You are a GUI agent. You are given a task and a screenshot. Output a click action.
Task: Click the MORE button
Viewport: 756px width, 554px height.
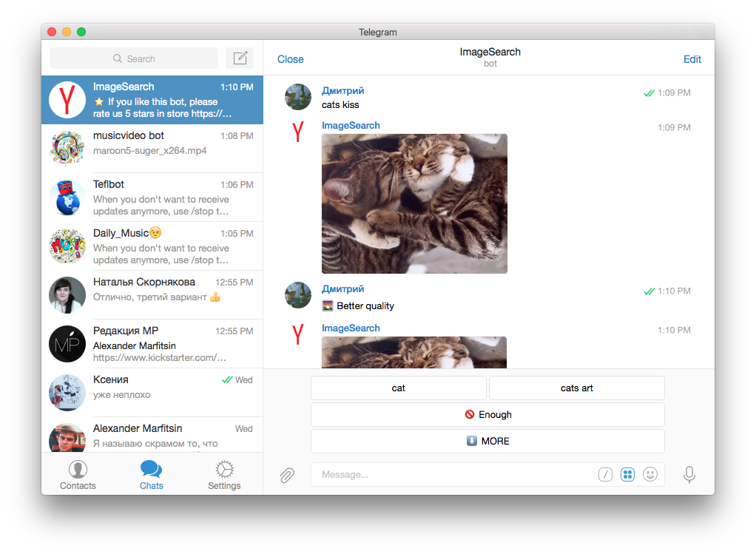pos(488,441)
